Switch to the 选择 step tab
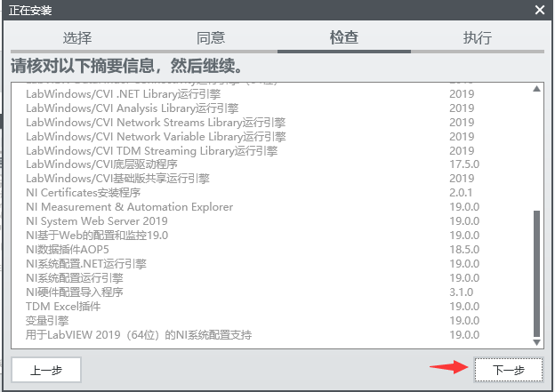This screenshot has height=392, width=555. coord(77,38)
